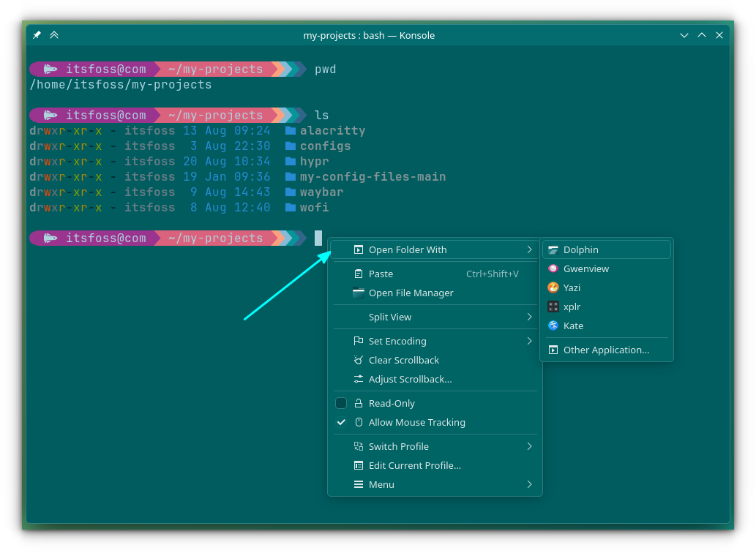Click the keep-above double chevron icon
The image size is (756, 553).
[x=54, y=35]
